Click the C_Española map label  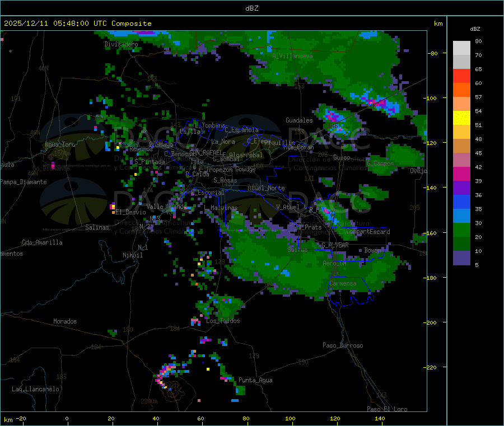pos(241,130)
